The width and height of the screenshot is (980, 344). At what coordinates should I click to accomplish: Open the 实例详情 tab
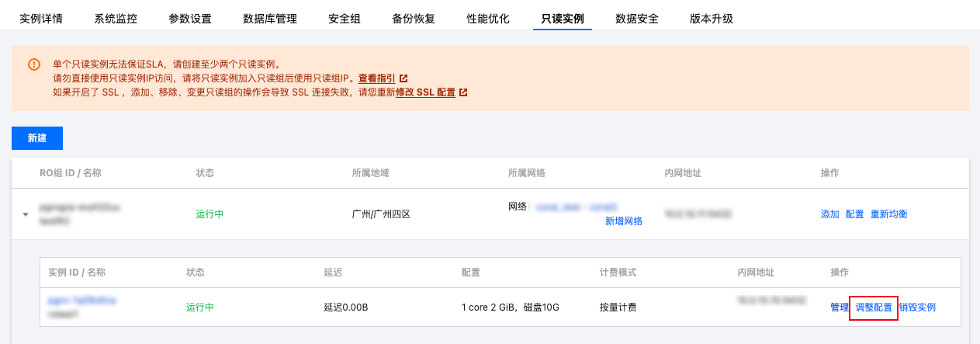click(x=41, y=19)
